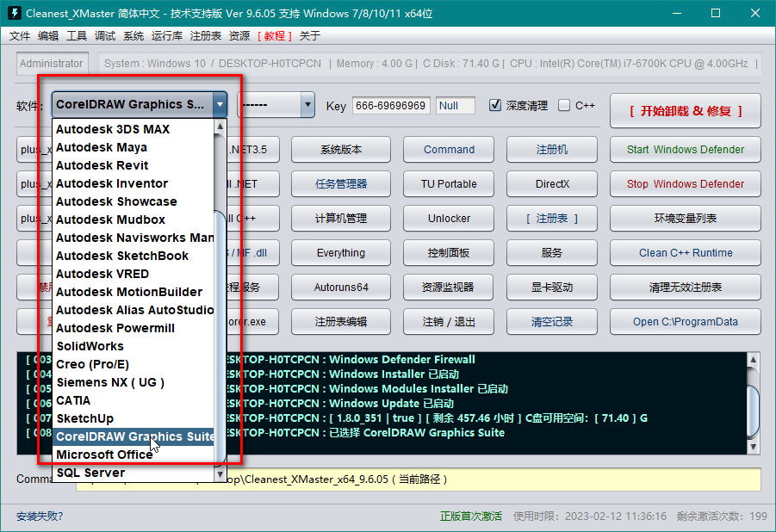Image resolution: width=776 pixels, height=532 pixels.
Task: Launch TU Portable
Action: (x=449, y=184)
